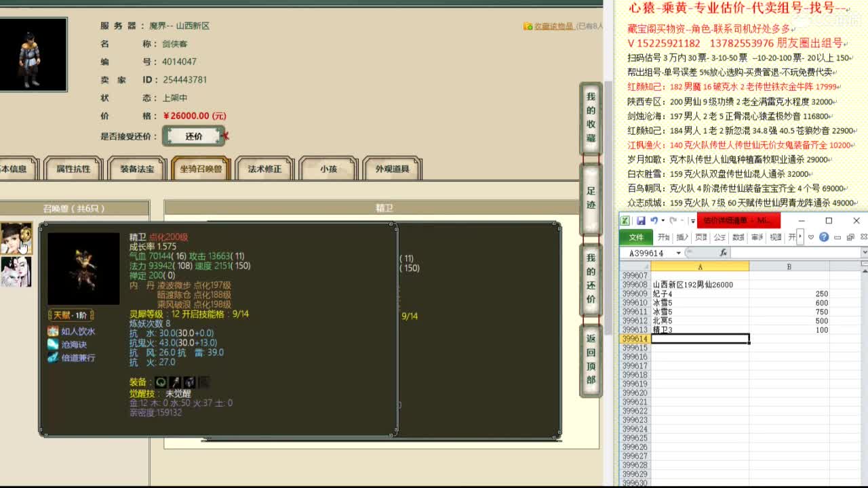Click the ribbon minimize heart-shaped caret
The height and width of the screenshot is (488, 868).
coord(812,237)
